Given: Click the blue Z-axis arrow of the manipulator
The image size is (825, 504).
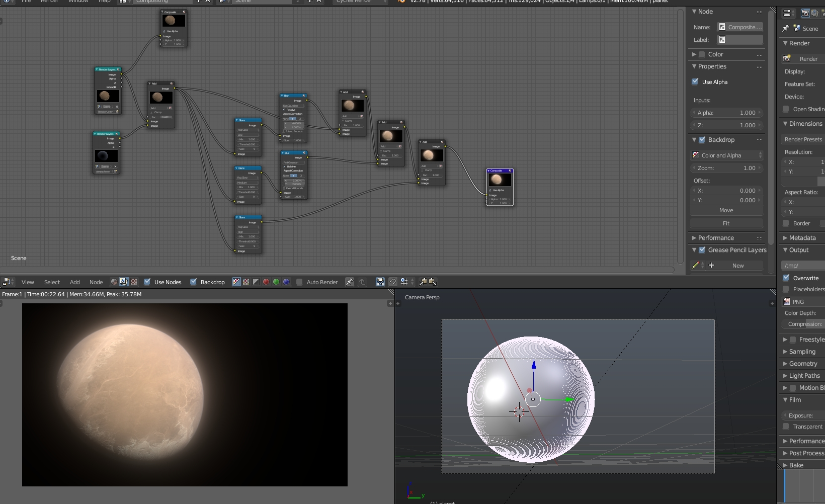Looking at the screenshot, I should point(534,365).
